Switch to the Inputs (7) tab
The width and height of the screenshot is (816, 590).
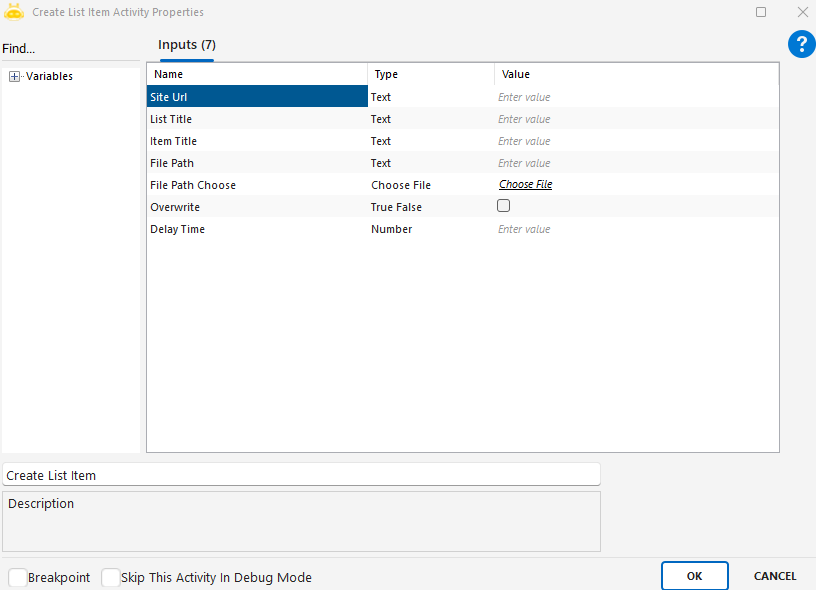pyautogui.click(x=187, y=45)
